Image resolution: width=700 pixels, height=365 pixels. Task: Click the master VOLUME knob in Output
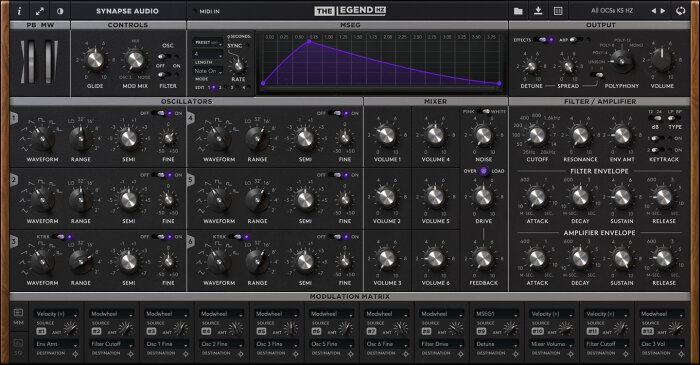662,60
